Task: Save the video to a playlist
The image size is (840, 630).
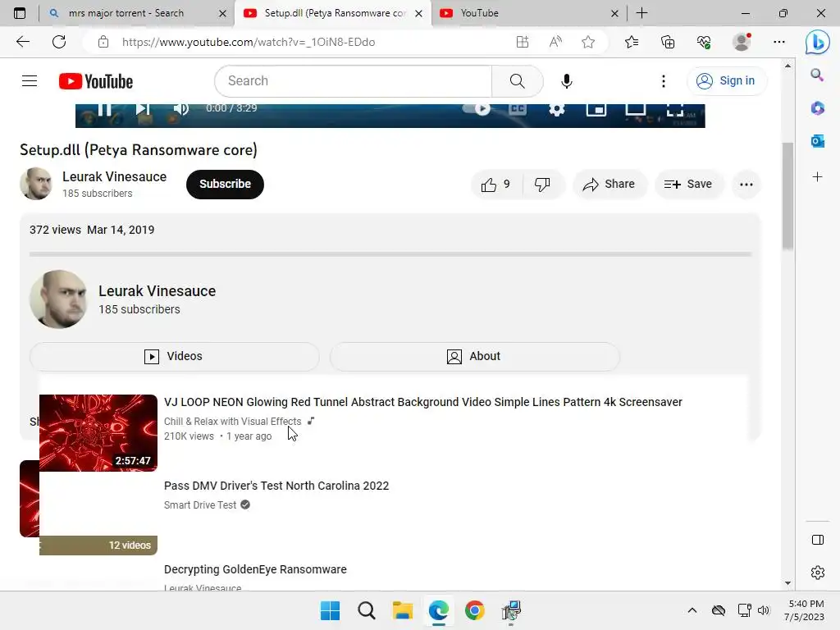Action: pyautogui.click(x=688, y=185)
